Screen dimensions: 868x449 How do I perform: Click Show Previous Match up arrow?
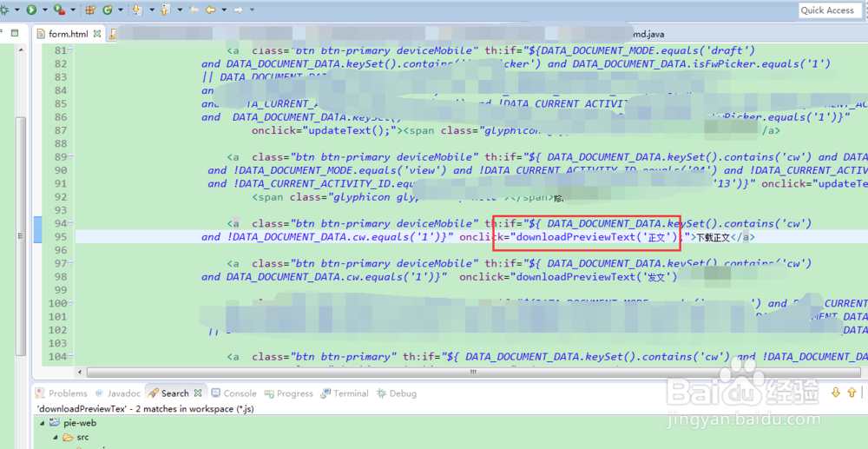(x=852, y=393)
